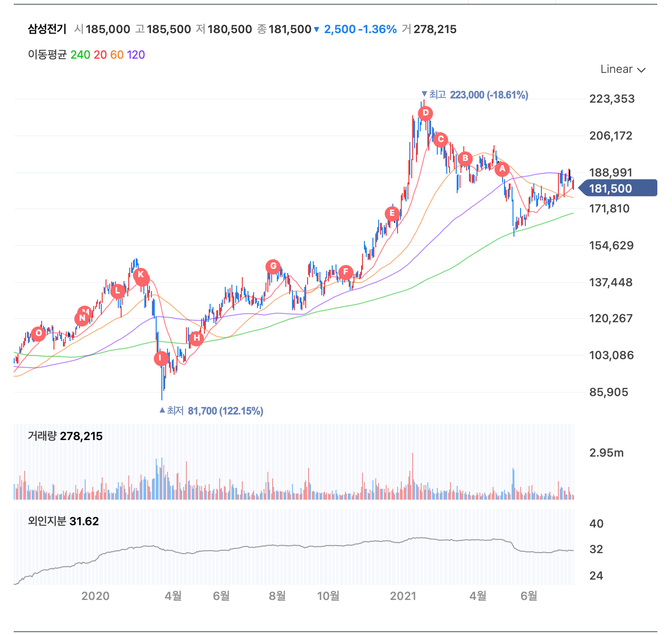Open event marker N

click(82, 318)
